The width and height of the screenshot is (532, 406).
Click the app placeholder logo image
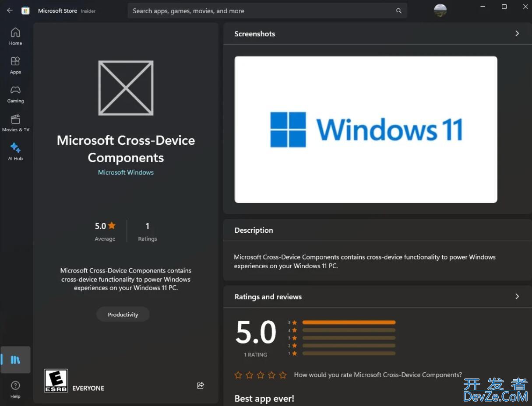[126, 88]
